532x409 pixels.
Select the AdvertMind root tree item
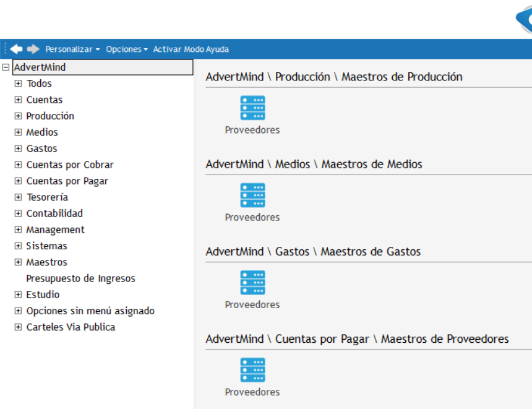pos(103,67)
